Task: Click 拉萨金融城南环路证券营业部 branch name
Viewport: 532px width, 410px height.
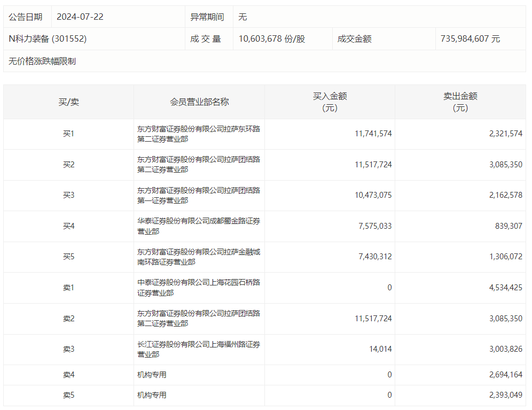Action: pos(199,257)
